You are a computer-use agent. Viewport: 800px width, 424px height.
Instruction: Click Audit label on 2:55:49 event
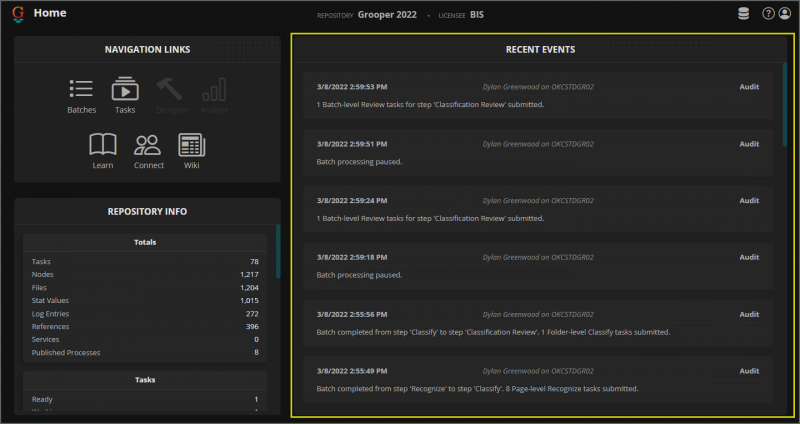[749, 371]
